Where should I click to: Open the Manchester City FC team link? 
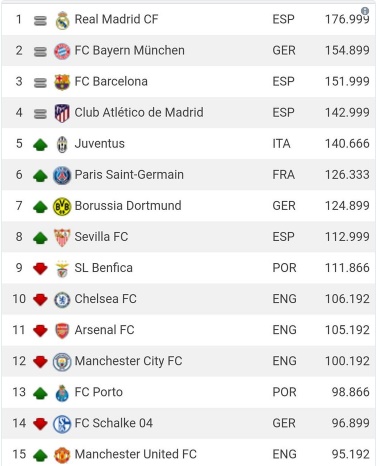pos(128,361)
